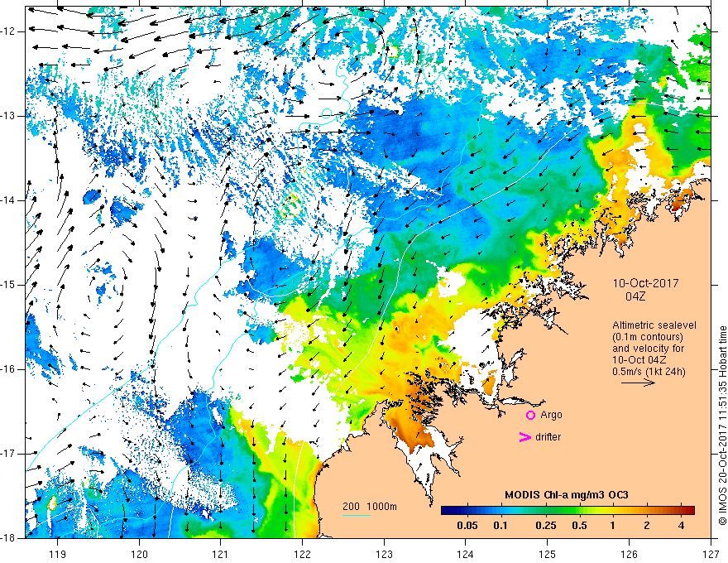Click the -12 latitude axis label
Screen dimensions: 728x563
8,31
